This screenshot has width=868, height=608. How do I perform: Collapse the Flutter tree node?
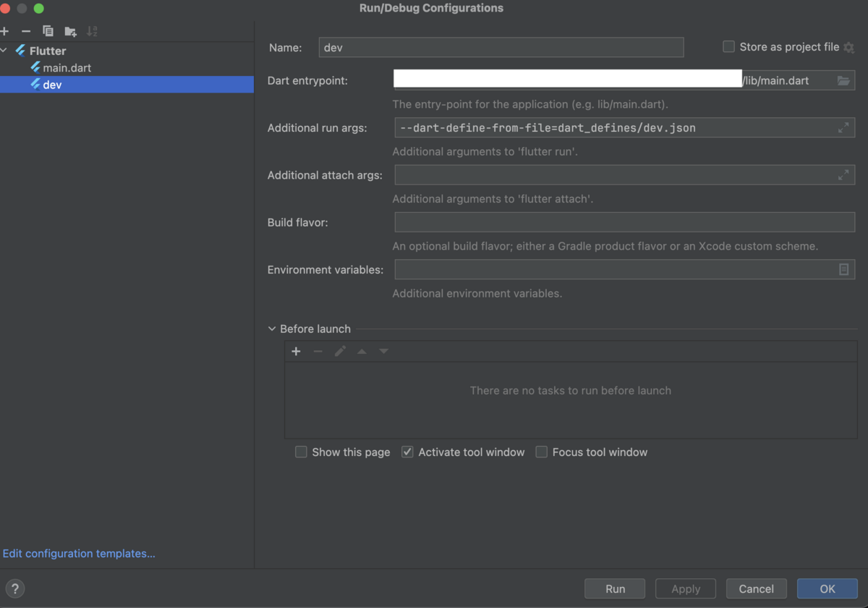(x=4, y=51)
